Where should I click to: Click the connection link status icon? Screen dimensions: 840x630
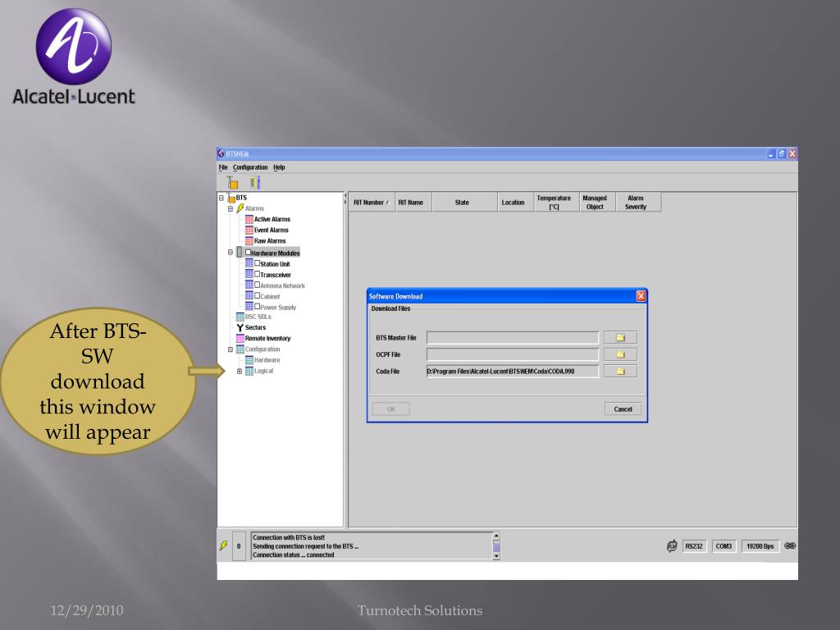coord(790,546)
